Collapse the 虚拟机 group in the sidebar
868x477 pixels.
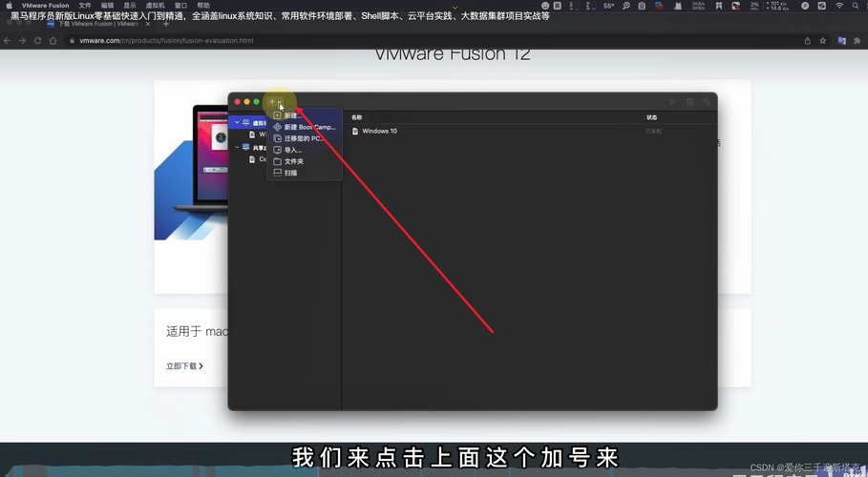pos(237,122)
